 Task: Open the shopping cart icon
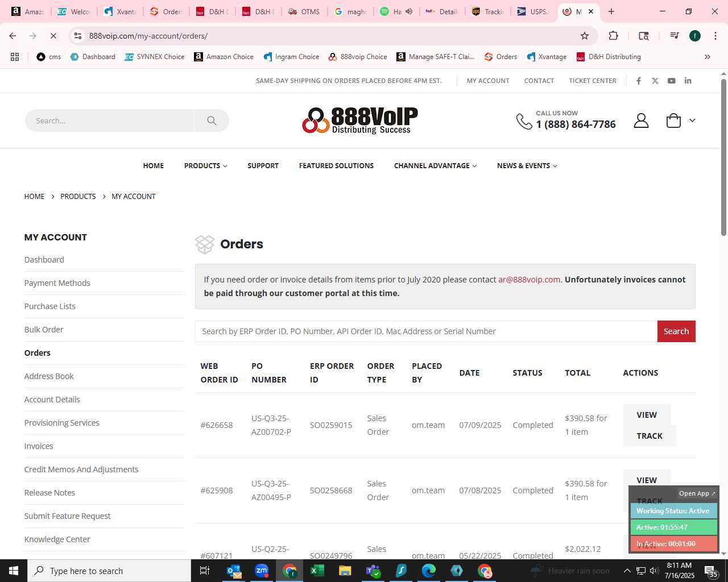[x=673, y=120]
